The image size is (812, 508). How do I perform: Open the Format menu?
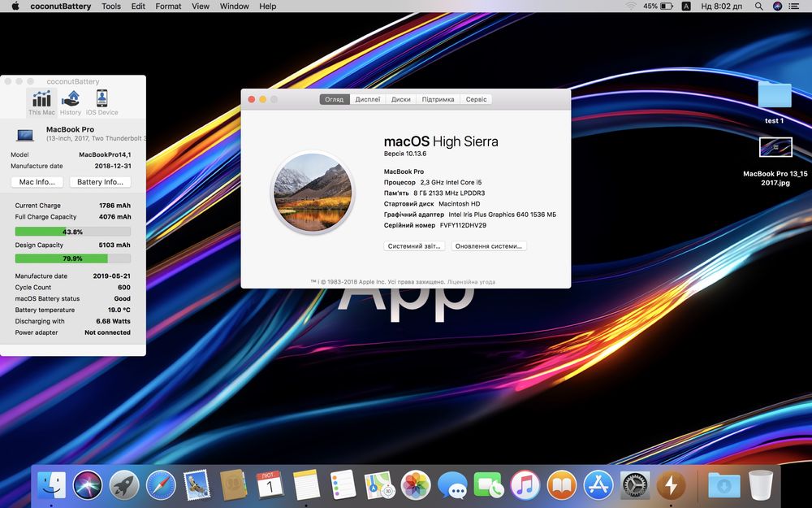pyautogui.click(x=168, y=7)
